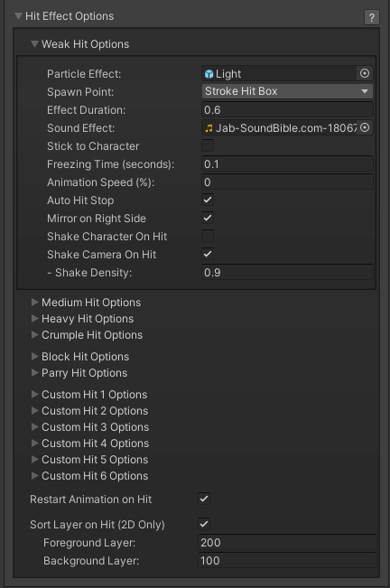
Task: Click the Light prefab cube icon
Action: point(209,74)
